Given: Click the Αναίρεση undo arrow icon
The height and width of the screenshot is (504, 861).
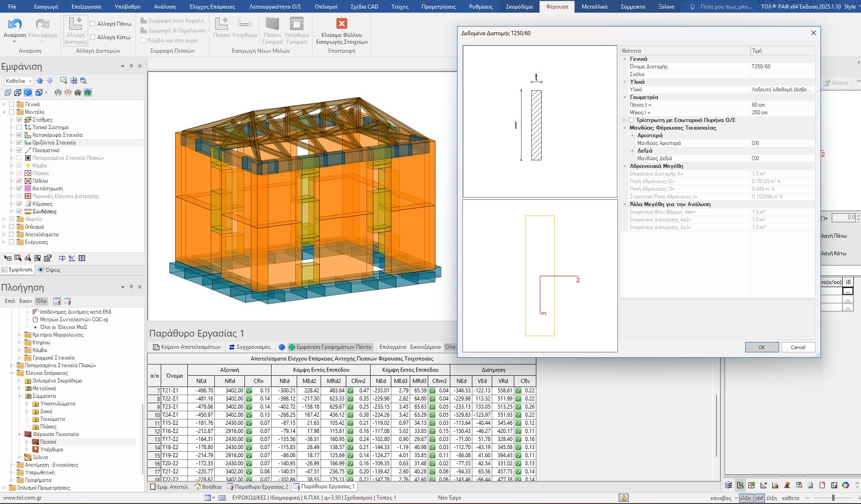Looking at the screenshot, I should (15, 25).
